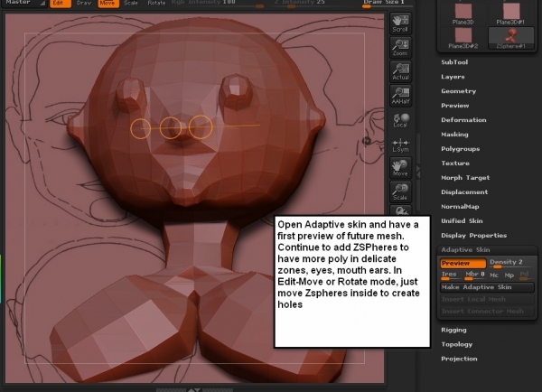The image size is (542, 392).
Task: Toggle the Mp option
Action: pos(509,275)
